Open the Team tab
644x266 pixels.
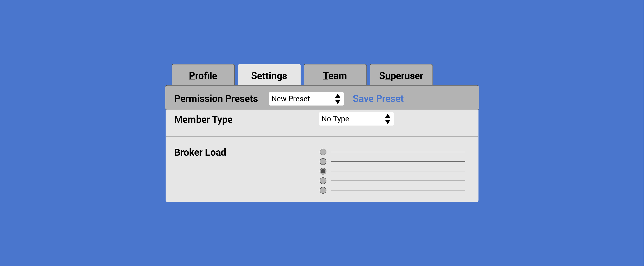pos(335,75)
